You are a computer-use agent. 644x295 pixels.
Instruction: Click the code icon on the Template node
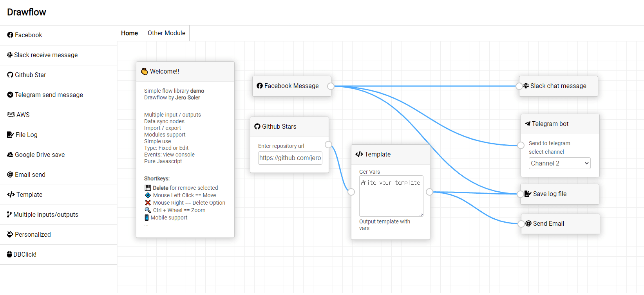[x=359, y=154]
